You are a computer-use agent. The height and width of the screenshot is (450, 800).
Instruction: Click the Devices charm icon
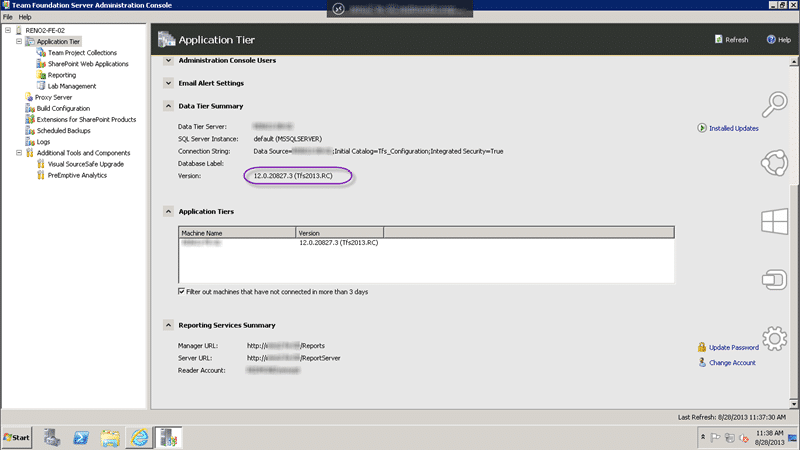(774, 280)
